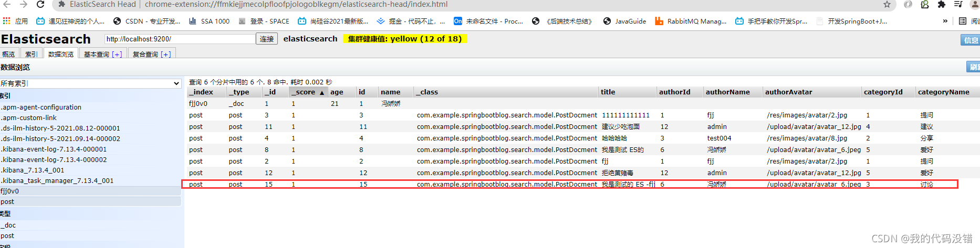The height and width of the screenshot is (248, 980).
Task: Open the apps grid icon in bookmarks bar
Action: [6, 21]
